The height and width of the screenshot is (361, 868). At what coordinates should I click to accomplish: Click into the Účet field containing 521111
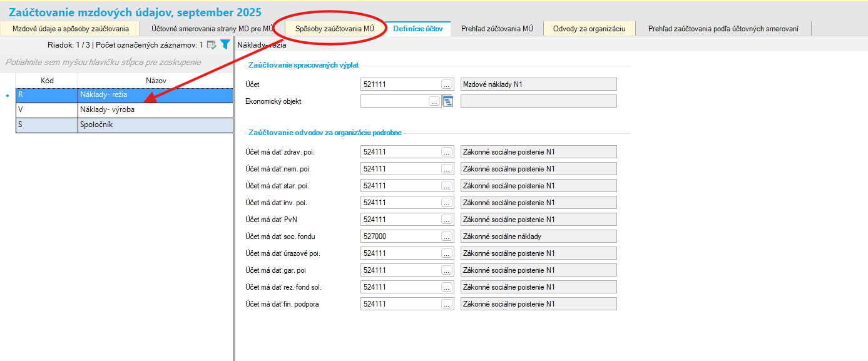coord(399,84)
